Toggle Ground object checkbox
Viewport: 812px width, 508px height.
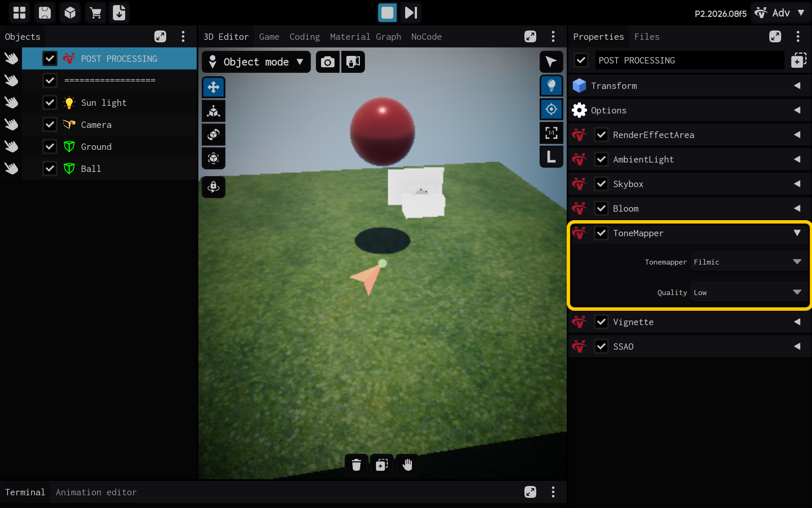click(50, 146)
